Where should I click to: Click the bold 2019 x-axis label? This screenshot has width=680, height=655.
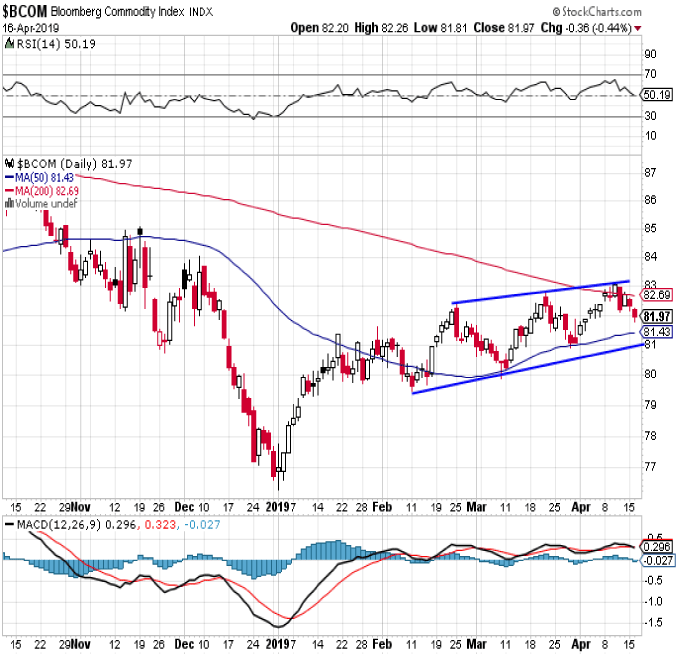point(279,506)
